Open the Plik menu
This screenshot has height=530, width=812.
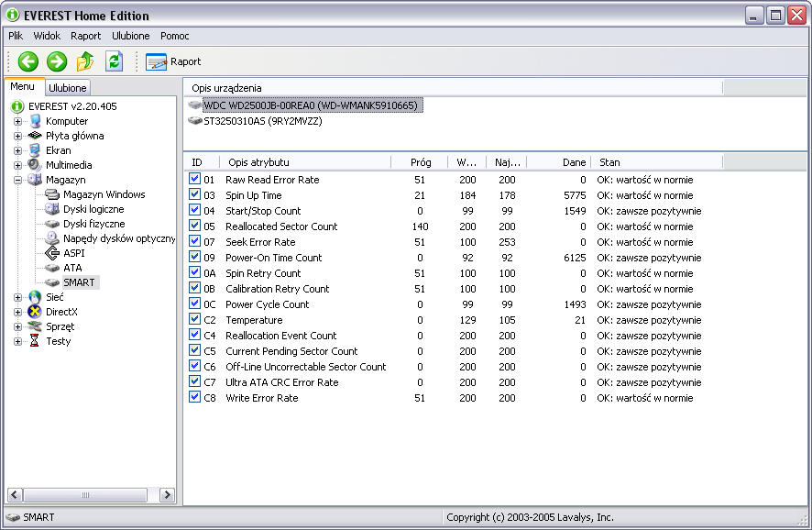pos(16,36)
